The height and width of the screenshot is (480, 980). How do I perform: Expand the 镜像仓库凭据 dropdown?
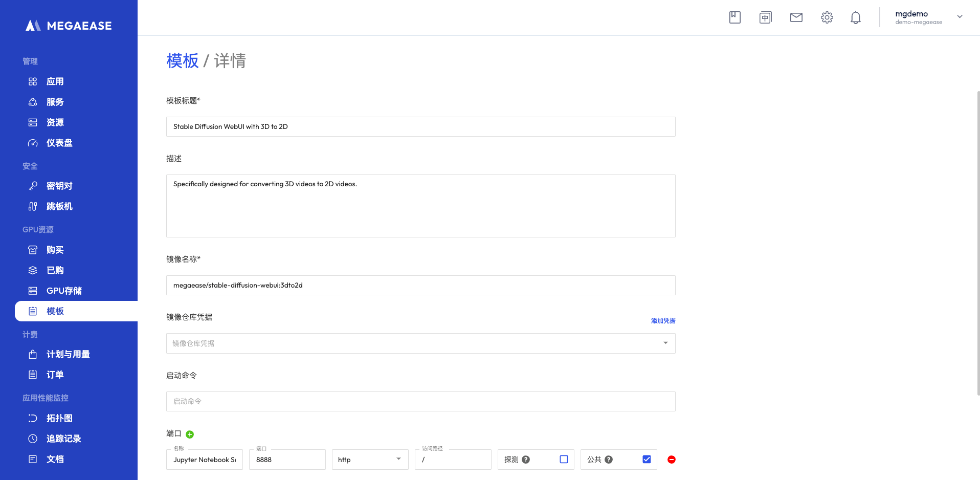pos(420,343)
